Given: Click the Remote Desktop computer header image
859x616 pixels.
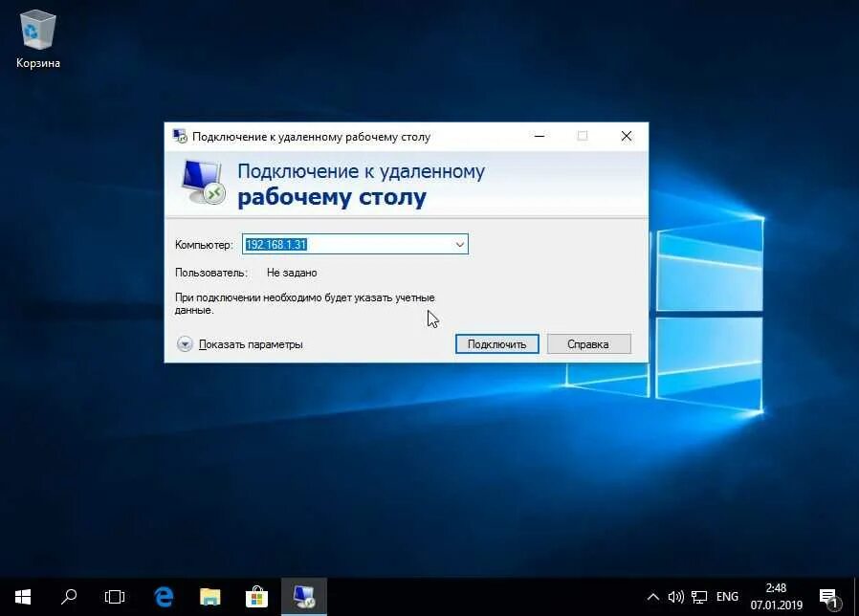Looking at the screenshot, I should point(203,183).
